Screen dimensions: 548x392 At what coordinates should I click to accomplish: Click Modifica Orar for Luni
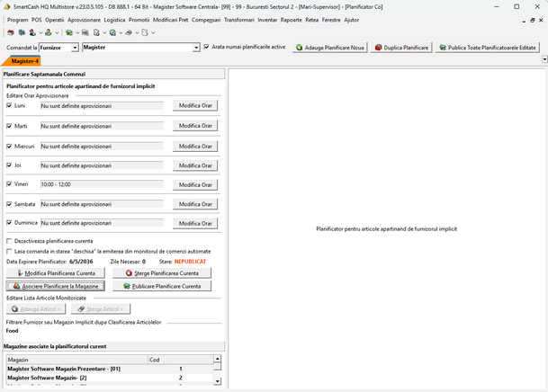(195, 105)
